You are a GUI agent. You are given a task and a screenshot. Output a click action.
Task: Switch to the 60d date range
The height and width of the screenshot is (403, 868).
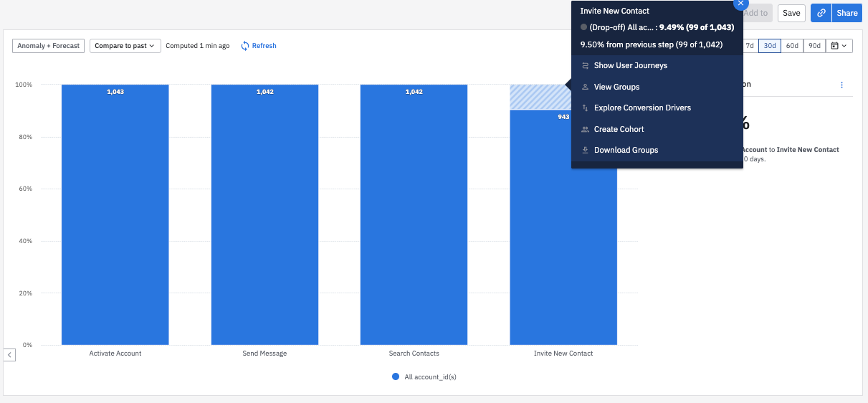[791, 46]
